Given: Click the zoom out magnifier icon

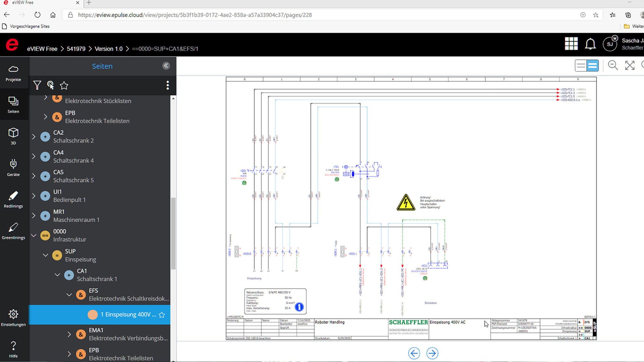Looking at the screenshot, I should click(x=613, y=65).
